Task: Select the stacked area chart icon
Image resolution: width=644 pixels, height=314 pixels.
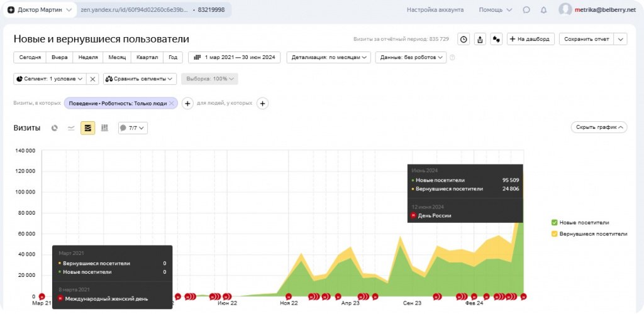Action: [87, 128]
